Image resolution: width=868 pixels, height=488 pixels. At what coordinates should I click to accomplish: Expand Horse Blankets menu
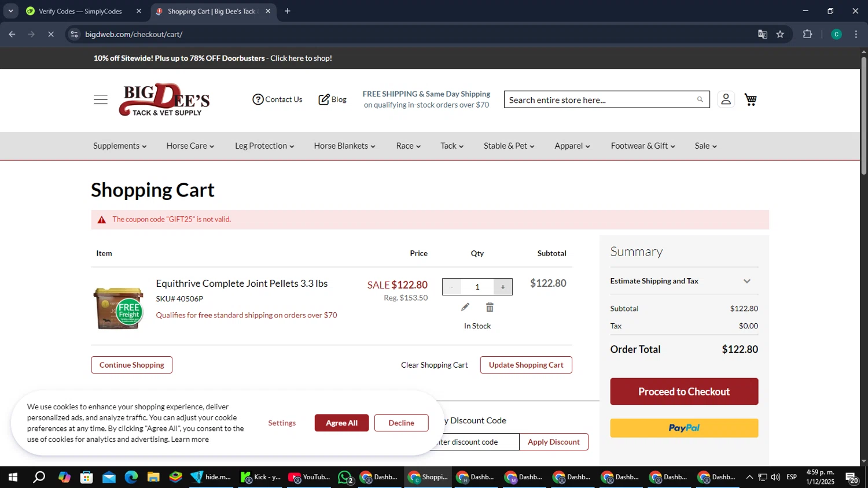pyautogui.click(x=345, y=146)
